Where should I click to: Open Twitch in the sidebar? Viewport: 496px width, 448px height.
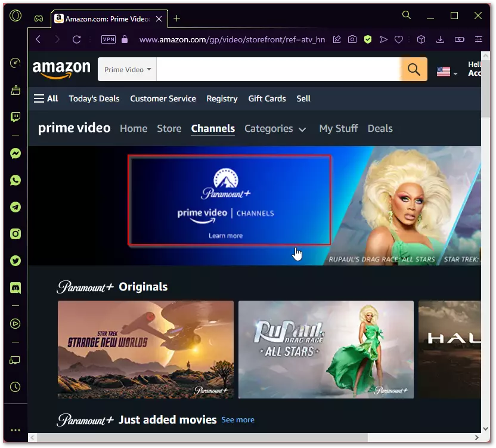click(x=15, y=117)
